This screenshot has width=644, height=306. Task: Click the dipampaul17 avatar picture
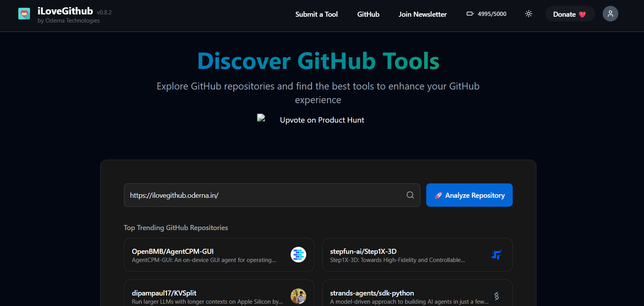[298, 296]
